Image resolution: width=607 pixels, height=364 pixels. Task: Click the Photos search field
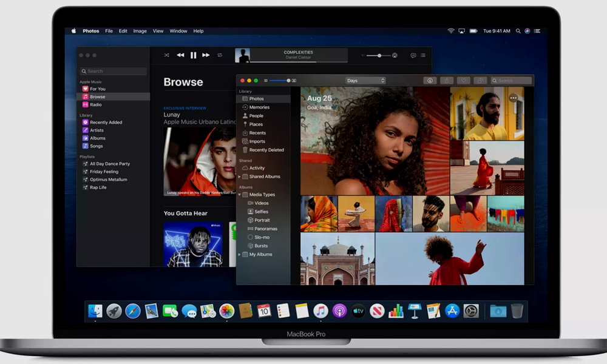tap(511, 81)
